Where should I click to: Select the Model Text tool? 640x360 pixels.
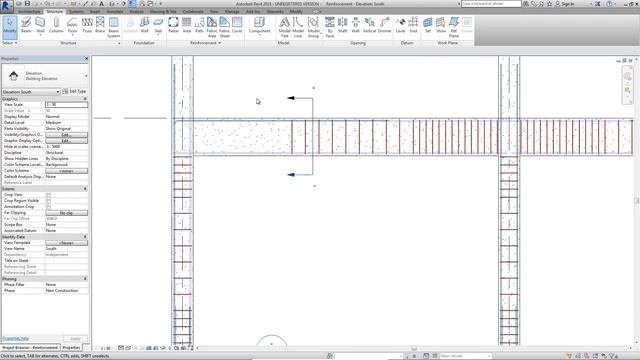point(284,27)
